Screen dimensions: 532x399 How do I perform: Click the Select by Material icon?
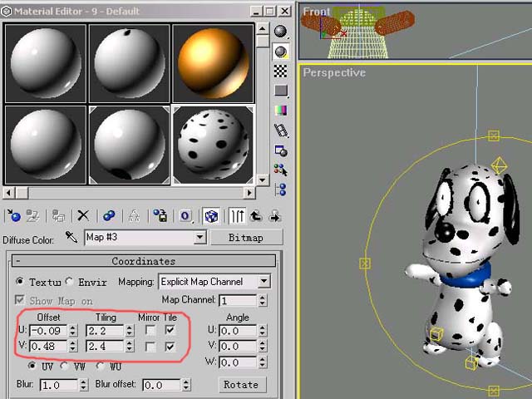[x=281, y=170]
